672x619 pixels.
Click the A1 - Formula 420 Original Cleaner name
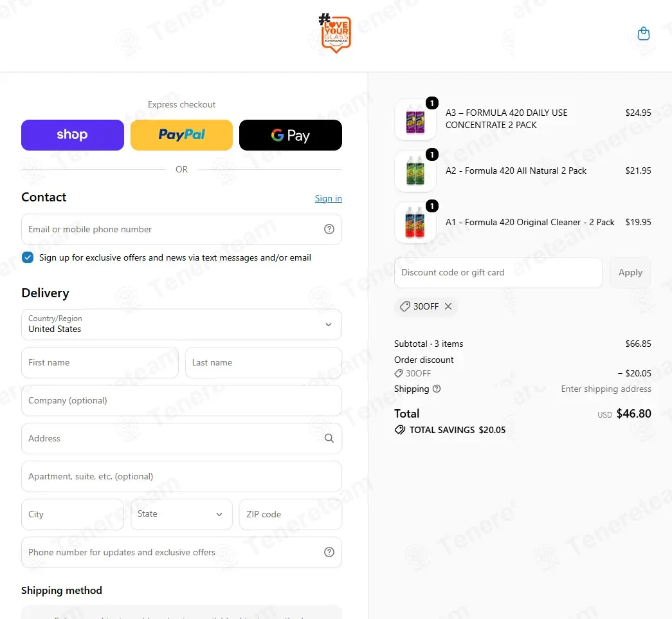point(530,222)
